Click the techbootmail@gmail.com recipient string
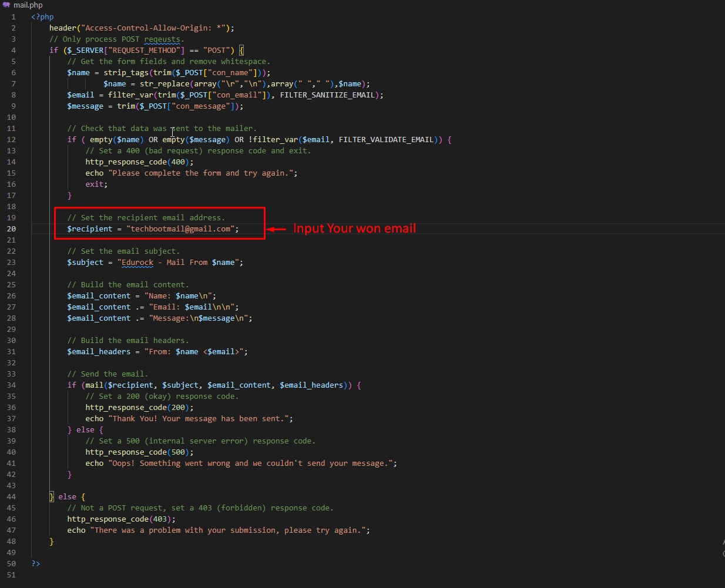 (182, 229)
